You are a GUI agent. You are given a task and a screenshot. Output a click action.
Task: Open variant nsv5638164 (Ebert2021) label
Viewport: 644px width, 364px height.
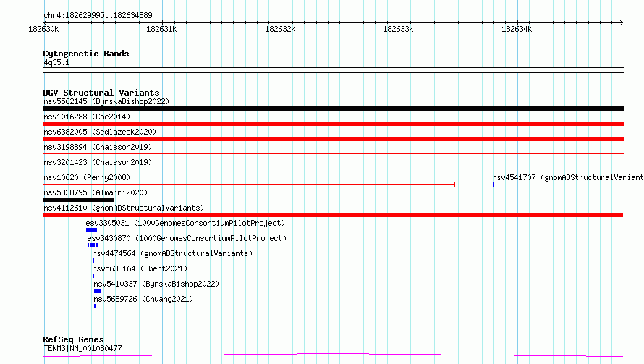point(140,268)
